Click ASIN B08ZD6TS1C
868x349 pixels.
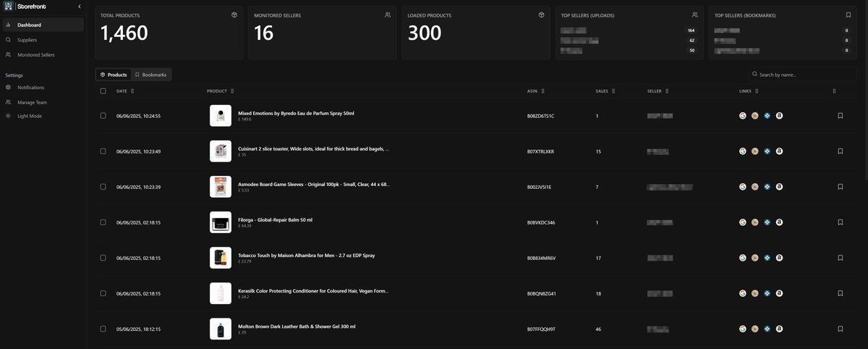click(541, 116)
